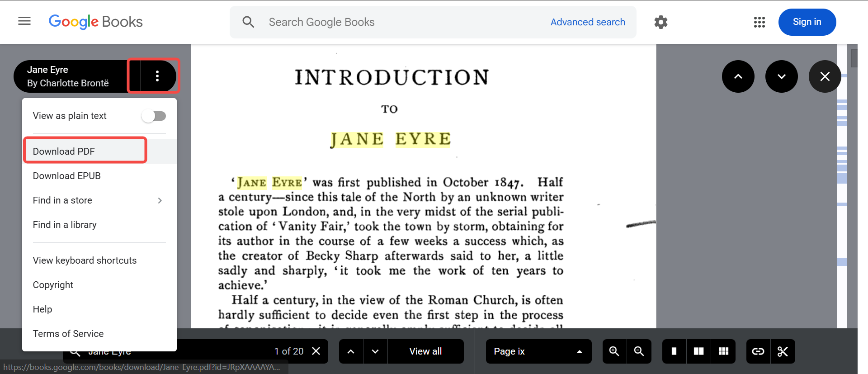Jump to previous search result
The image size is (868, 374).
(x=351, y=351)
